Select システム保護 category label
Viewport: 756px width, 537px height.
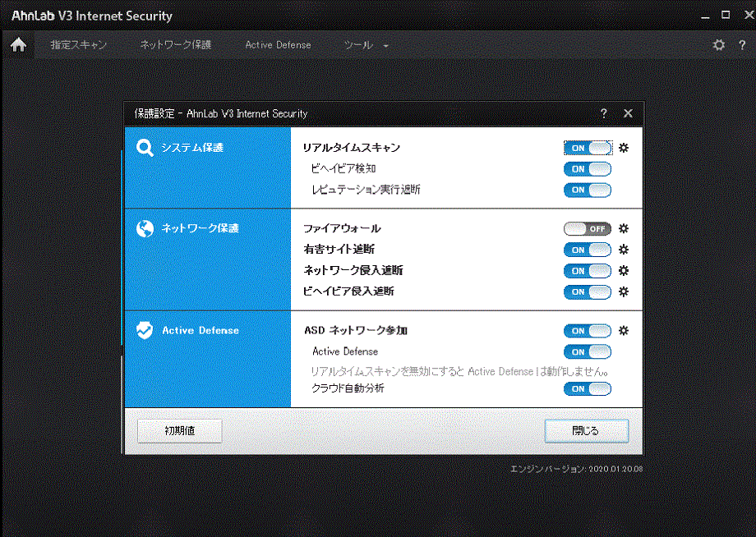coord(192,148)
